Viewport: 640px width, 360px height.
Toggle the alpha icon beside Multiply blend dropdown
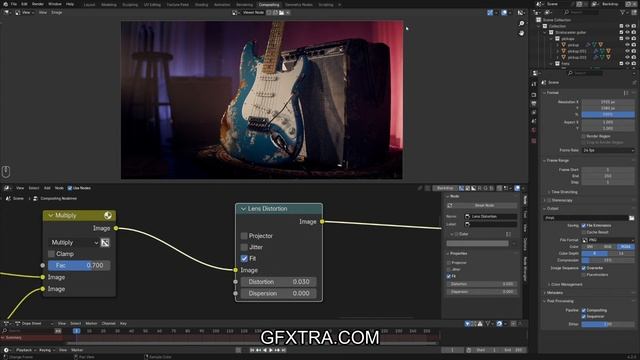point(105,242)
